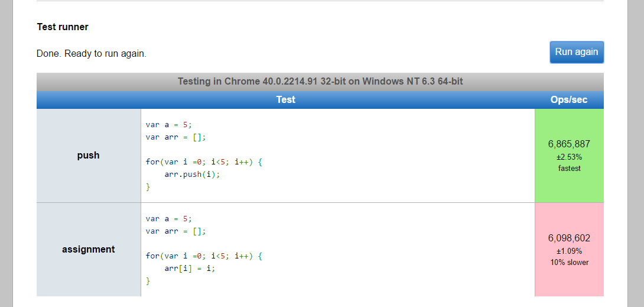Click the Run again button
This screenshot has height=307, width=644.
coord(576,52)
